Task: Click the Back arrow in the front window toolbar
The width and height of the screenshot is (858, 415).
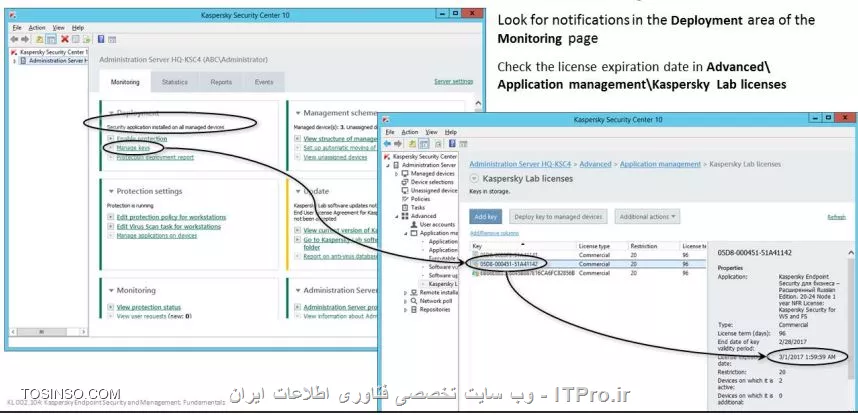Action: pos(388,143)
